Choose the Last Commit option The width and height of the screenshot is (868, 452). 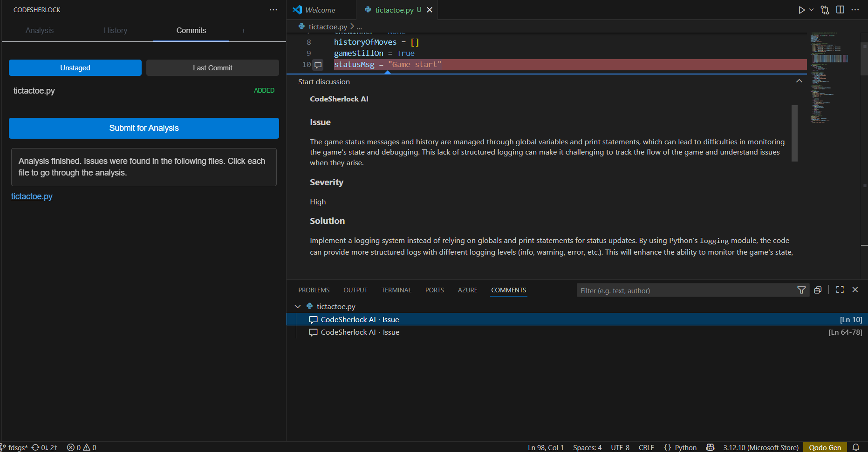[x=212, y=67]
